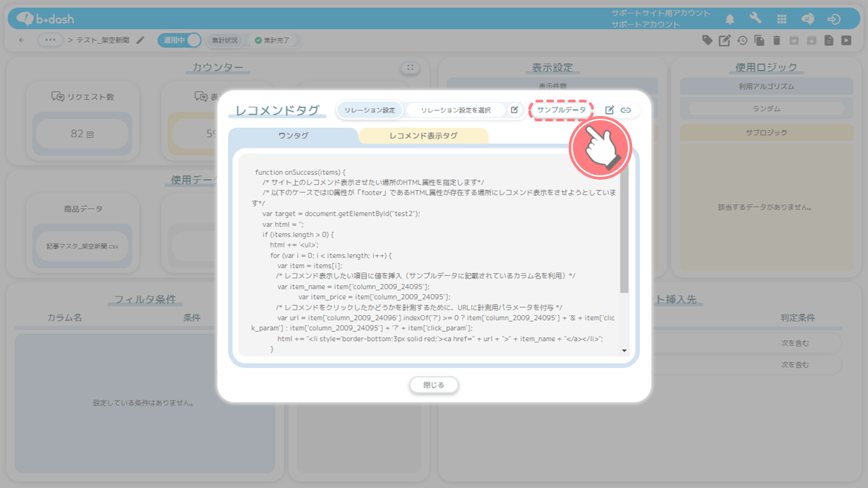Image resolution: width=868 pixels, height=488 pixels.
Task: Click the code scrollbar down arrow
Action: tap(624, 350)
